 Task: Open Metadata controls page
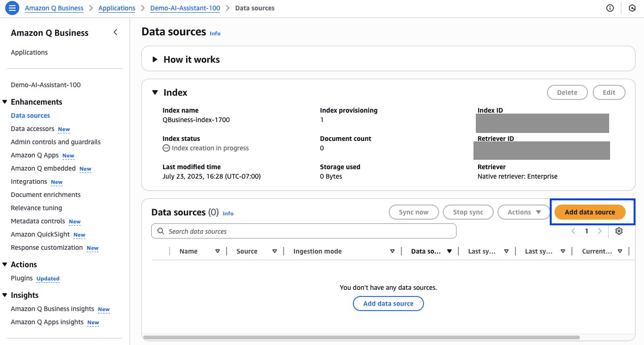tap(38, 221)
